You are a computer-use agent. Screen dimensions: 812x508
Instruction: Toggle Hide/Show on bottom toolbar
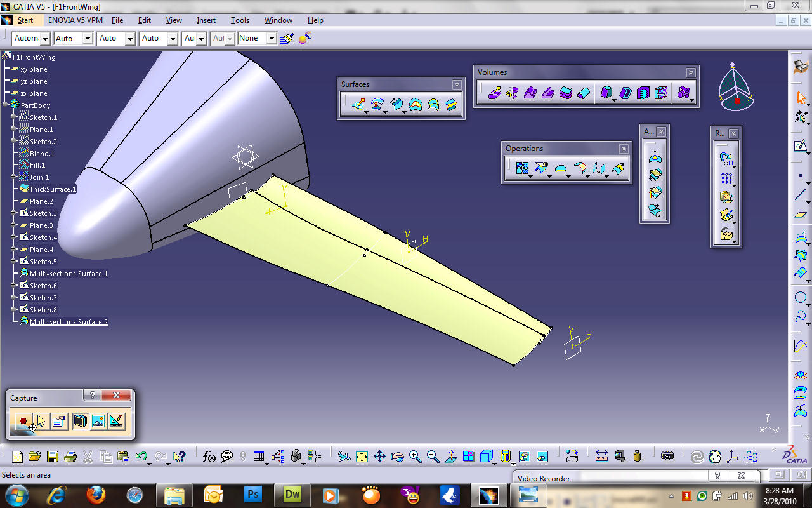[x=524, y=456]
